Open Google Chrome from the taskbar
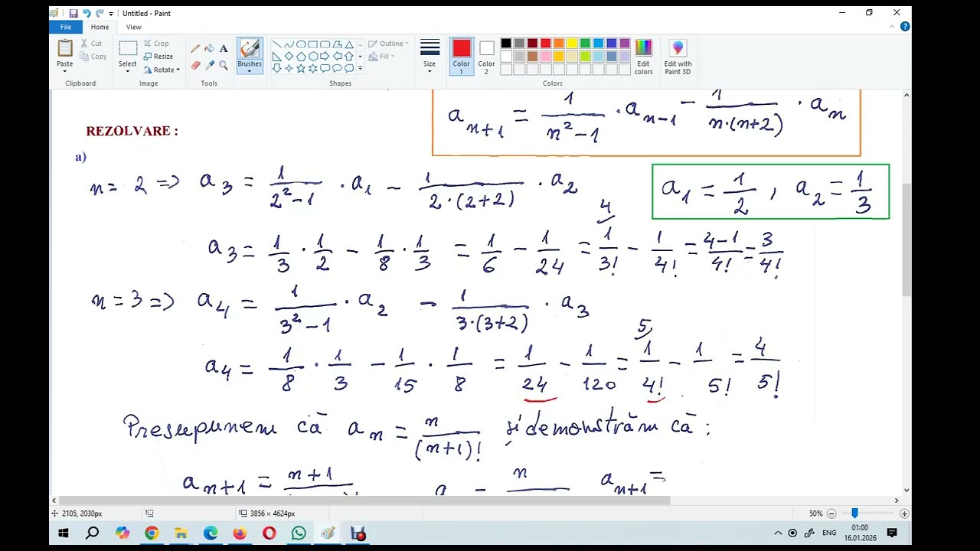 [x=152, y=533]
